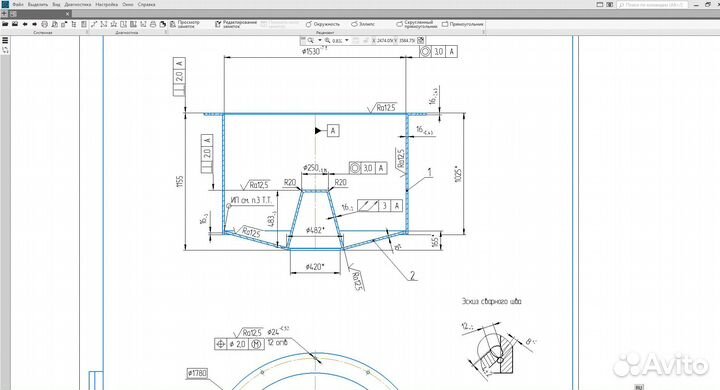Click the hamburger panel icon at left
The width and height of the screenshot is (720, 390).
click(6, 40)
